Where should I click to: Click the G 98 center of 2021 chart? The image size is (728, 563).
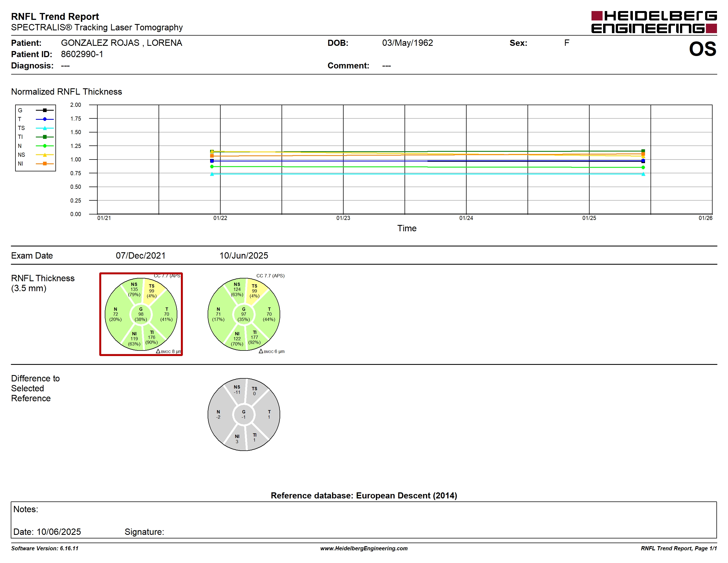(x=141, y=314)
